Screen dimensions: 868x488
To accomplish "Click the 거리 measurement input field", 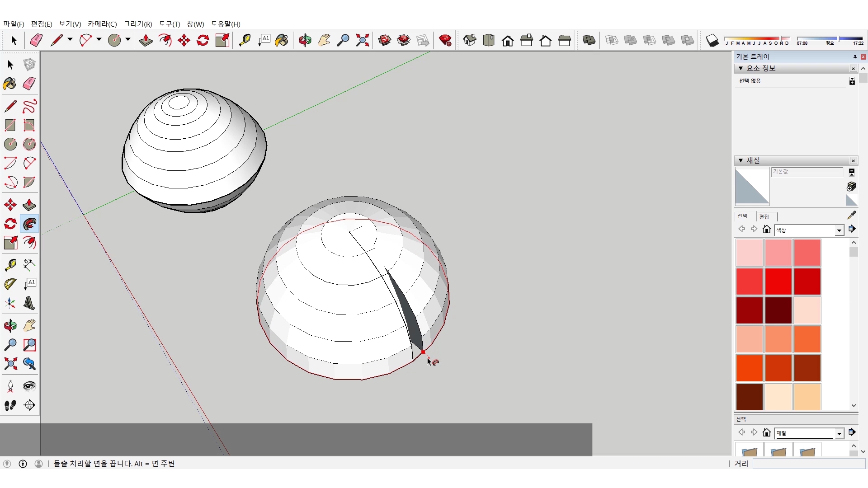I will tap(808, 464).
